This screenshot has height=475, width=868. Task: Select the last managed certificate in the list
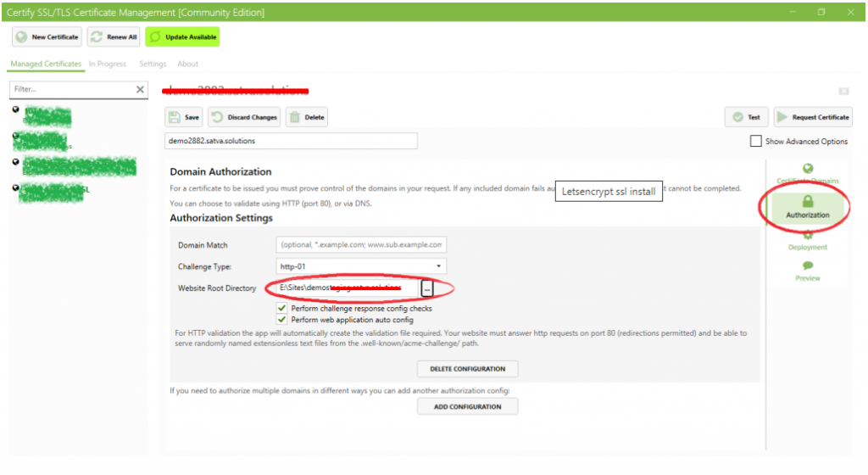pos(53,192)
